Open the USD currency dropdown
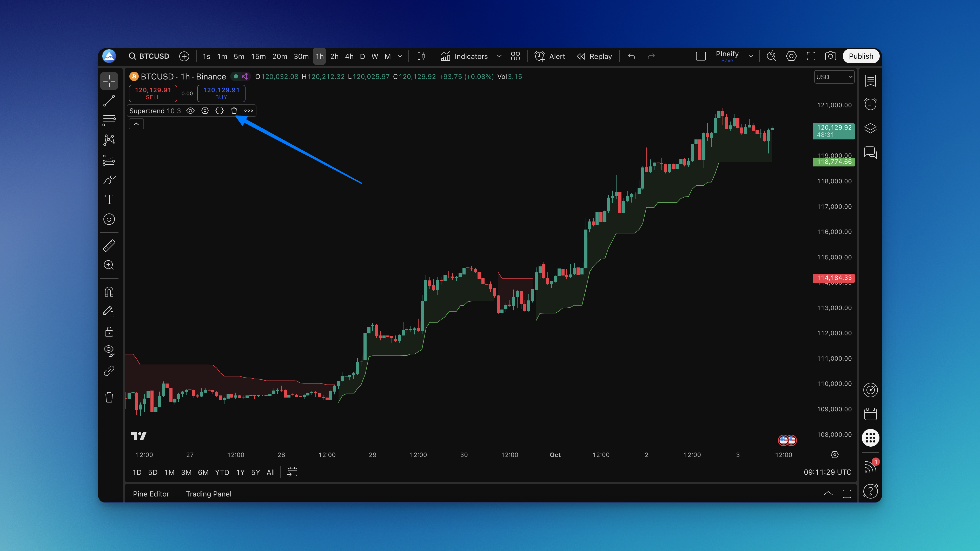The height and width of the screenshot is (551, 980). tap(834, 77)
